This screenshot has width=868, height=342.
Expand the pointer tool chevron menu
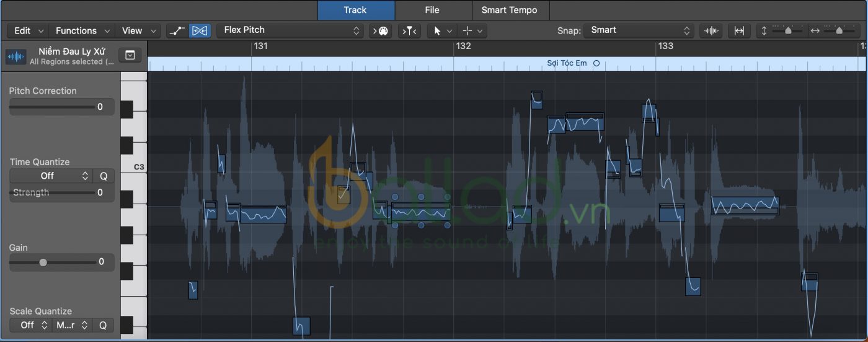pyautogui.click(x=450, y=30)
